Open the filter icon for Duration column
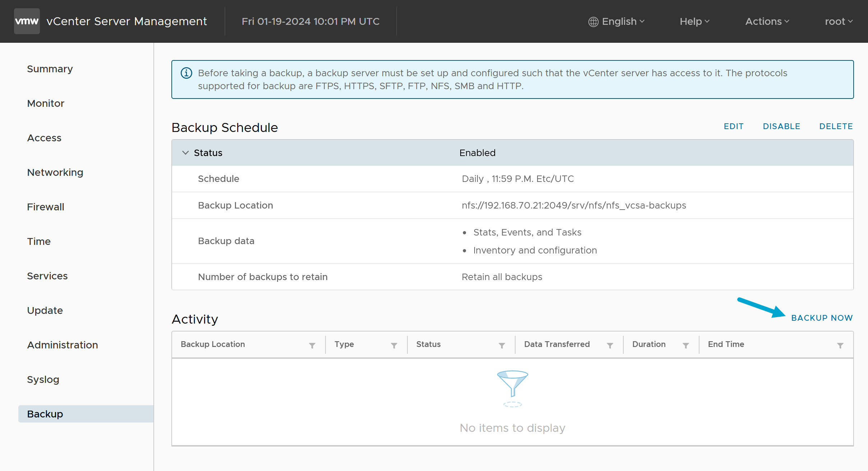This screenshot has width=868, height=471. [x=686, y=344]
